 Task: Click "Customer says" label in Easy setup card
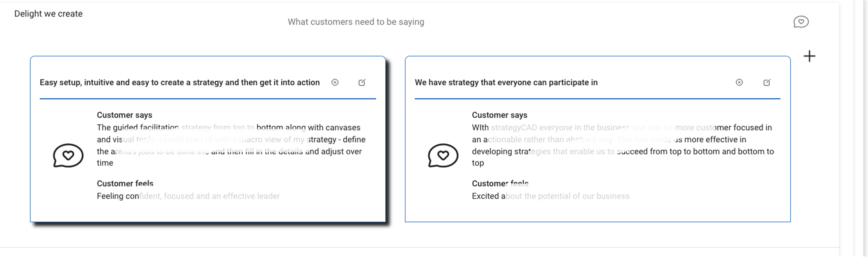124,115
